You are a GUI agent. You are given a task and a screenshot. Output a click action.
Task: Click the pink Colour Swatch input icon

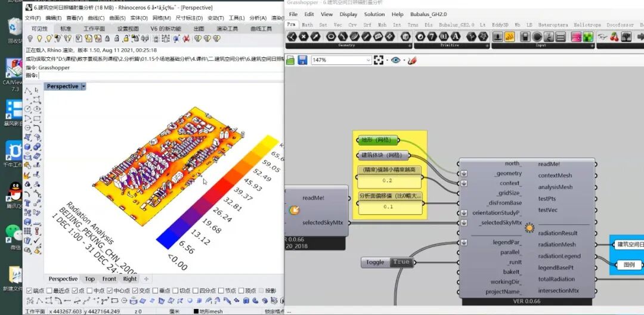tap(576, 36)
